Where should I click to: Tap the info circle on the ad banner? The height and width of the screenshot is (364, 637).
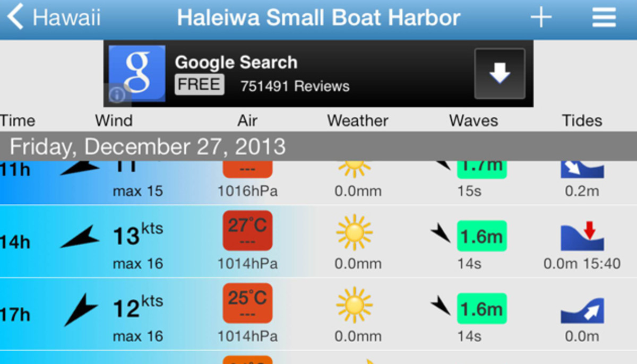pos(117,96)
